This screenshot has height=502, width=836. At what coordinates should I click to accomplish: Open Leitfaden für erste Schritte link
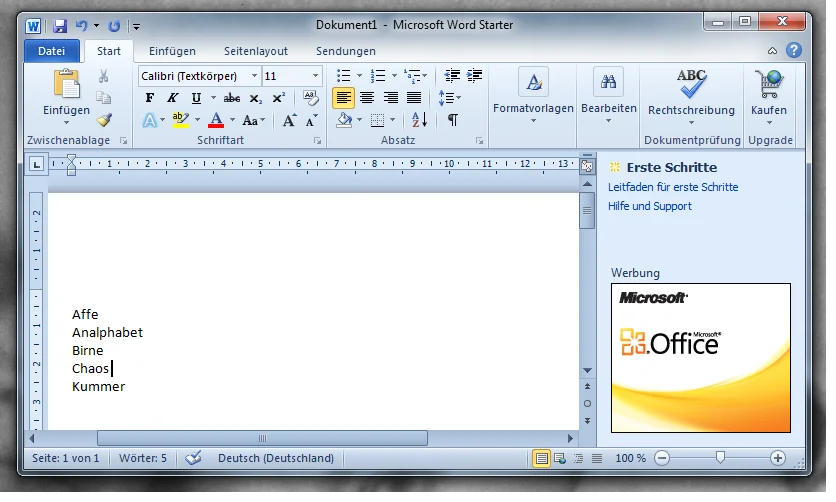click(x=673, y=187)
